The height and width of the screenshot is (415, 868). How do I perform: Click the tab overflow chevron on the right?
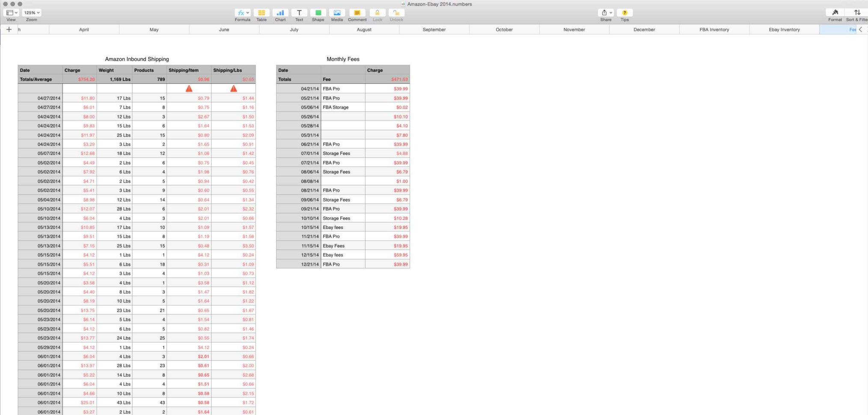tap(861, 29)
